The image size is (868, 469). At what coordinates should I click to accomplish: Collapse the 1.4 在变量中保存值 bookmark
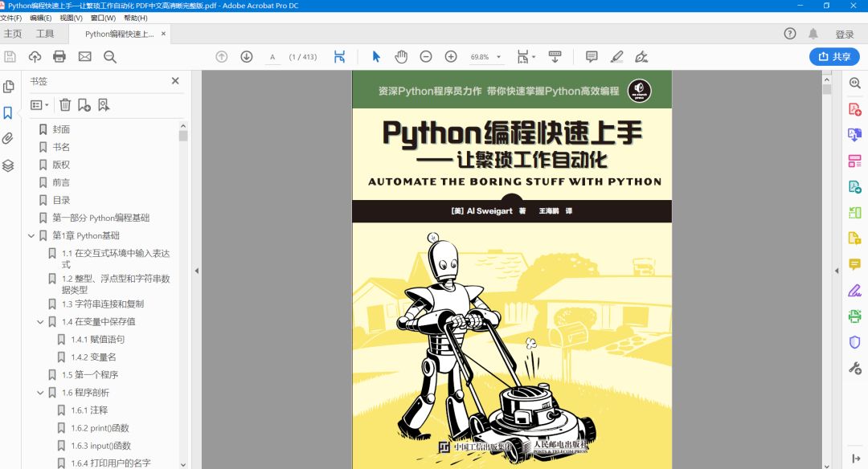(x=40, y=322)
